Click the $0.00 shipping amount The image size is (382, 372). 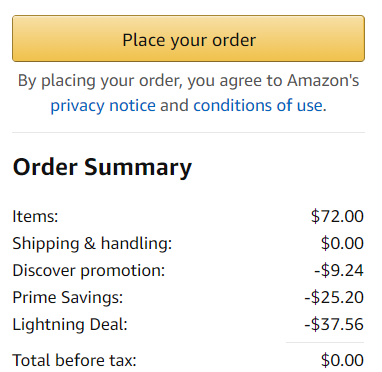342,243
